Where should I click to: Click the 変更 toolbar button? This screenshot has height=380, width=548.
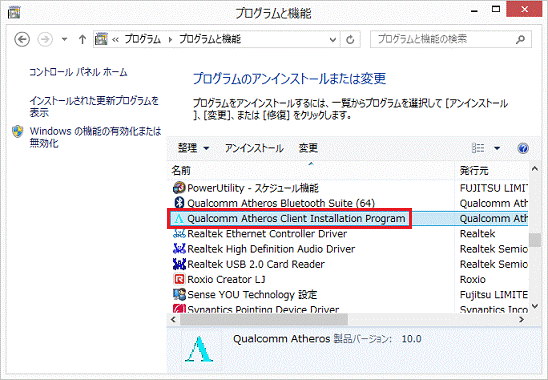[x=308, y=148]
